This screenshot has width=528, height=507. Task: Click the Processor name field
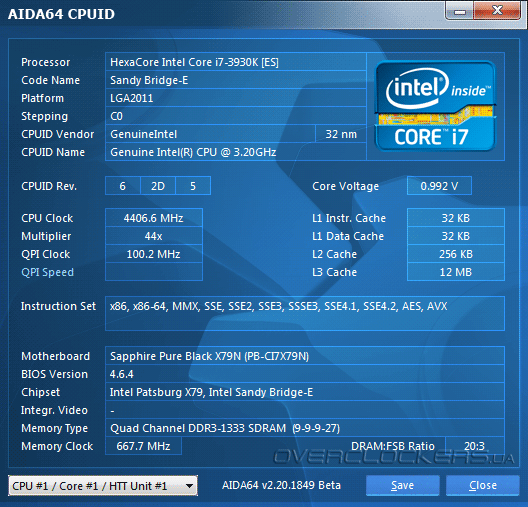point(236,62)
